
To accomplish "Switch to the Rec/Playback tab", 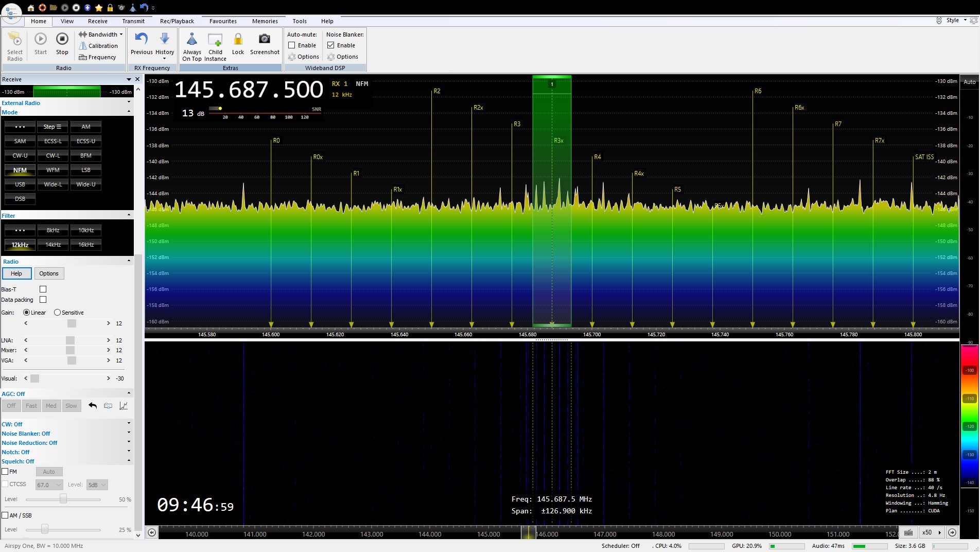I will (x=177, y=21).
